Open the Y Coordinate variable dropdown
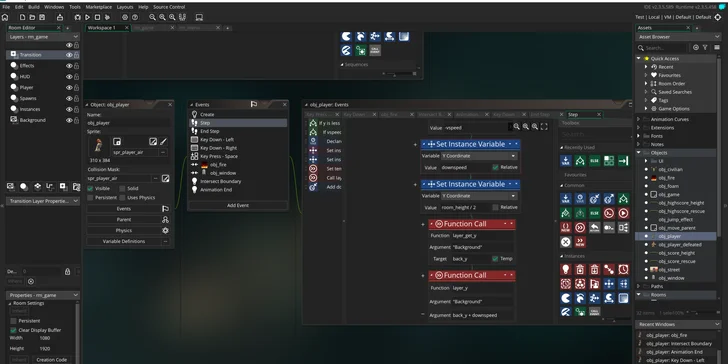Screen dimensions: 728x364 click(479, 156)
